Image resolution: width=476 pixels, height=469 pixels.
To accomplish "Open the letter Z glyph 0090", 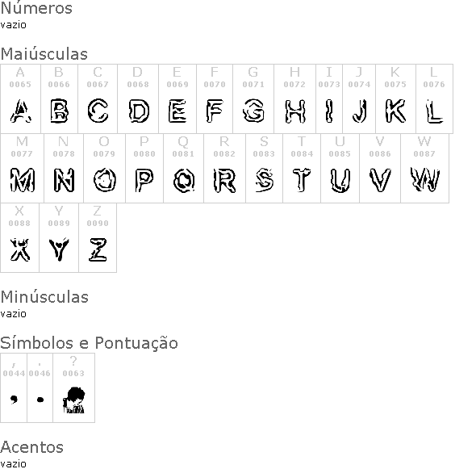I will click(x=98, y=238).
